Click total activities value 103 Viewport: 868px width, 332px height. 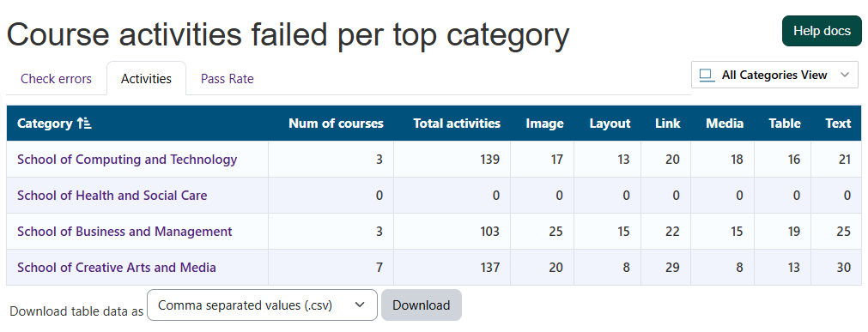[490, 232]
